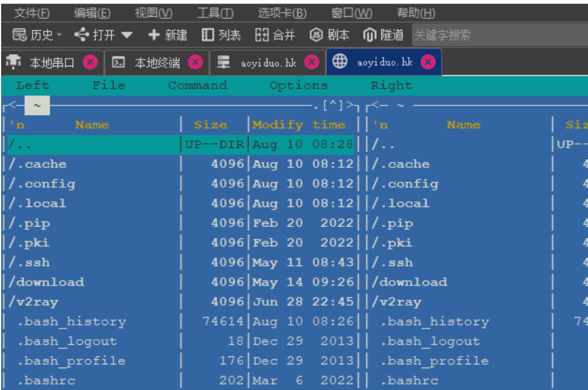The height and width of the screenshot is (390, 588).
Task: Open the 剧本 (Script) JS icon
Action: pos(316,35)
